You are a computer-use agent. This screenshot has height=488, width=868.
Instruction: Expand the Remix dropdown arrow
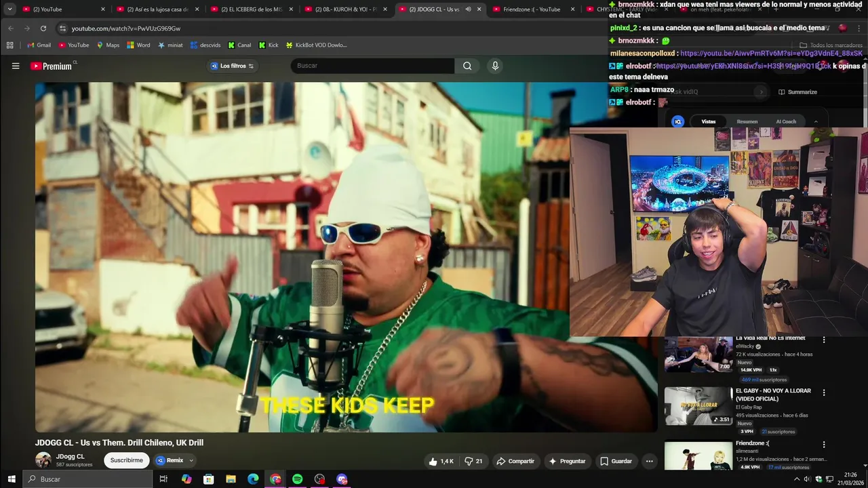[x=191, y=461]
